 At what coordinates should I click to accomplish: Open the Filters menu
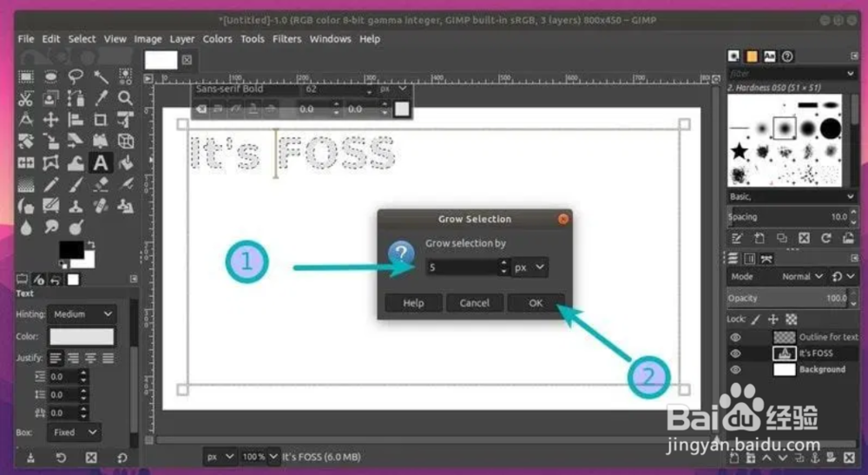point(286,39)
